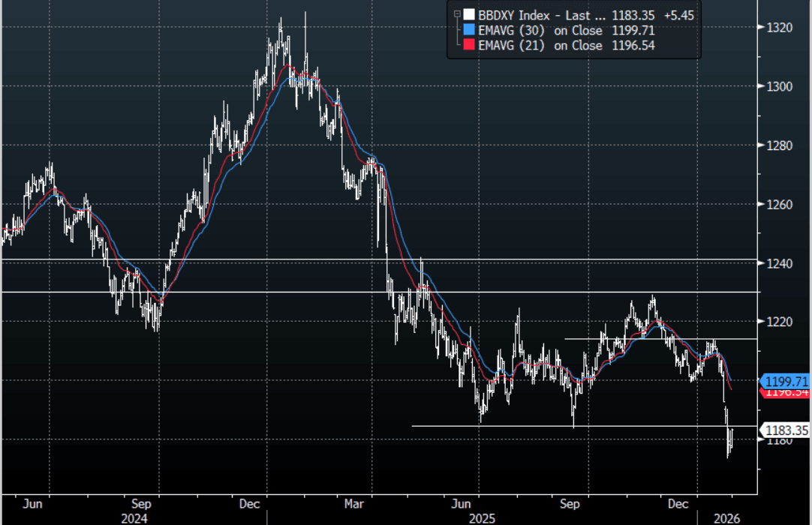
Task: Click the 1300 label on the price axis
Action: [781, 86]
